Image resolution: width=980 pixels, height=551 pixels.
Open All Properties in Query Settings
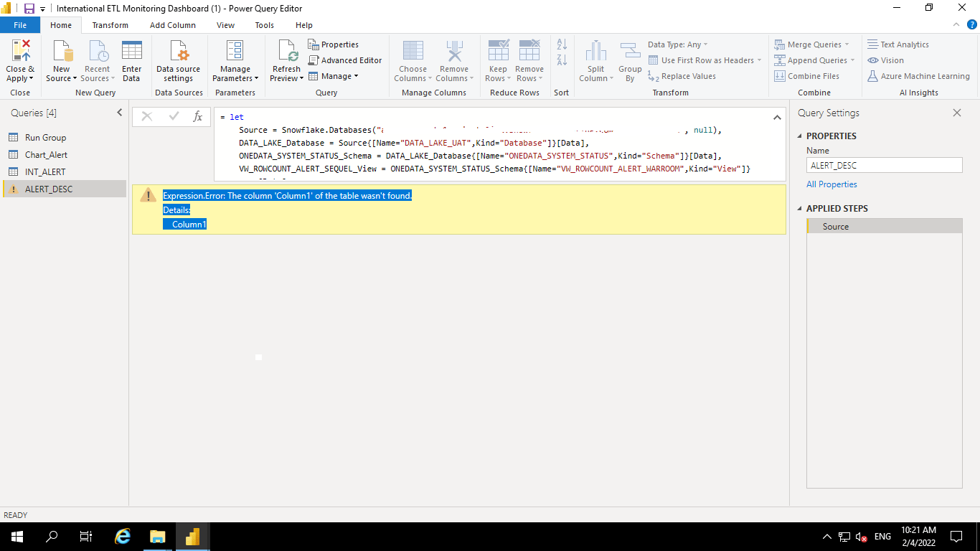click(x=831, y=184)
